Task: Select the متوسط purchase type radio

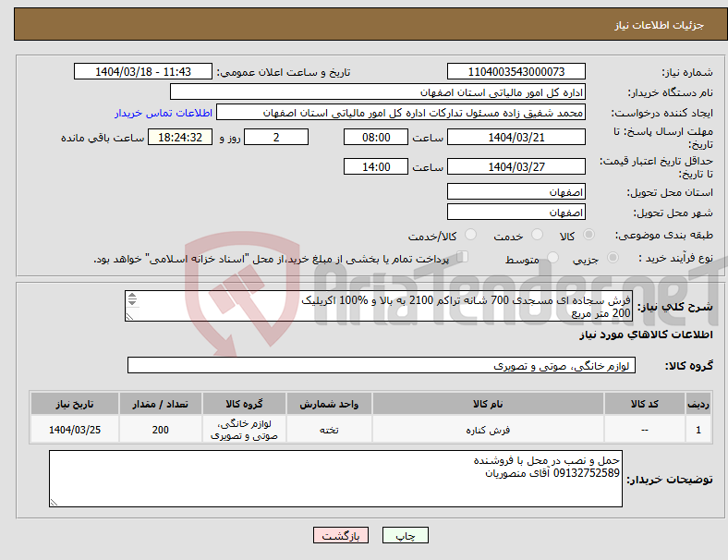Action: point(553,258)
